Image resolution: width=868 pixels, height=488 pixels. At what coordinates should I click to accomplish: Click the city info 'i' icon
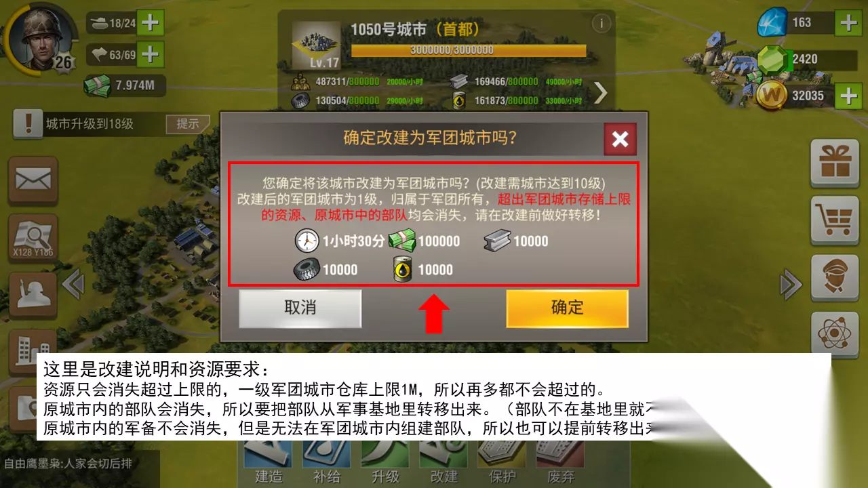(x=601, y=24)
